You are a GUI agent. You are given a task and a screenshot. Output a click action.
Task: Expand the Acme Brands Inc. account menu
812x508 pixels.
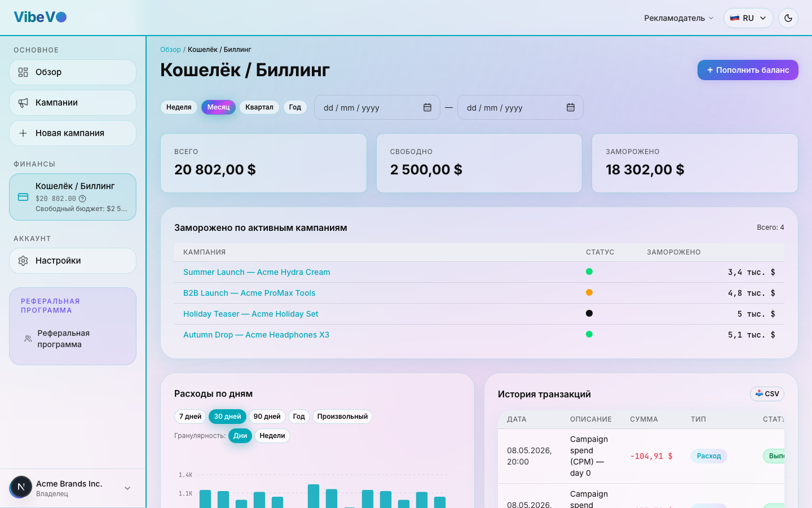(127, 488)
